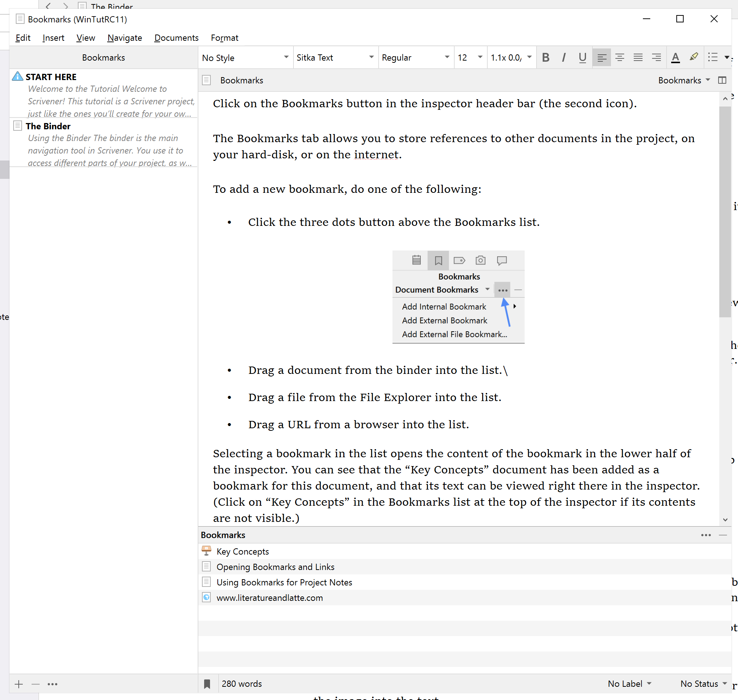This screenshot has height=700, width=738.
Task: Justify the text alignment
Action: [x=638, y=57]
